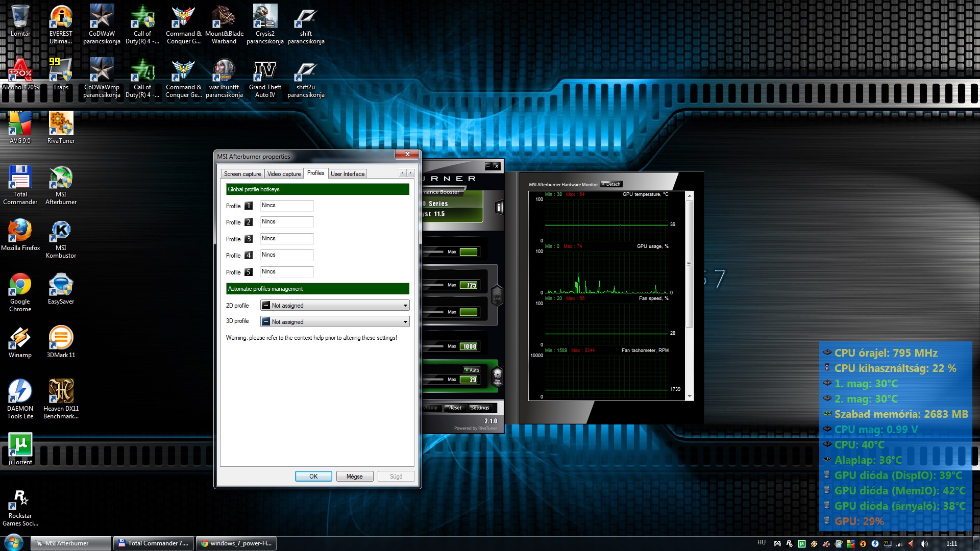Open the Fraps desktop shortcut

pyautogui.click(x=61, y=74)
